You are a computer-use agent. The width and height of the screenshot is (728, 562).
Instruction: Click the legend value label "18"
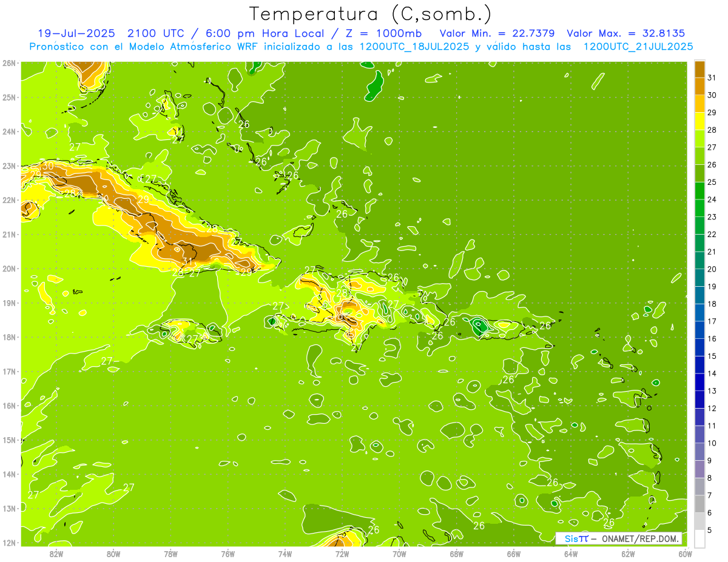(x=712, y=304)
